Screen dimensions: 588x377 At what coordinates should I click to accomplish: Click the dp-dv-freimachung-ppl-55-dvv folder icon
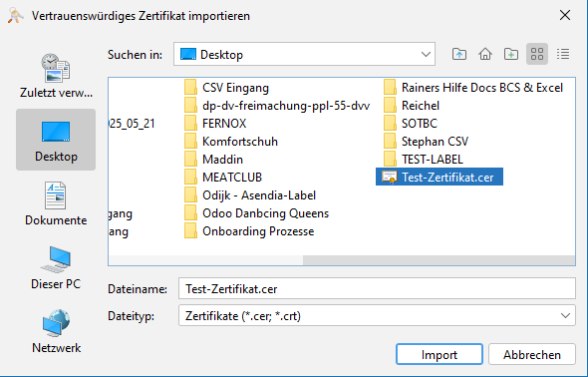[x=190, y=106]
